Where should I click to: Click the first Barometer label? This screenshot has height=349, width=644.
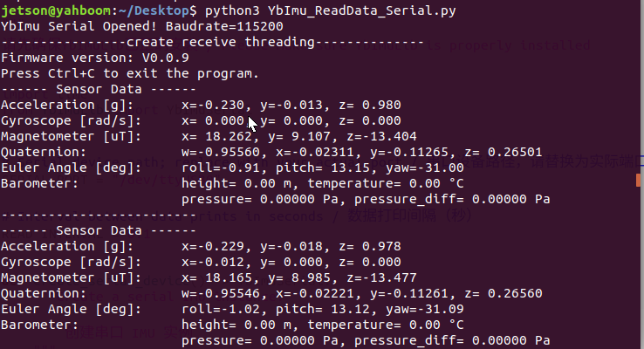tap(39, 183)
